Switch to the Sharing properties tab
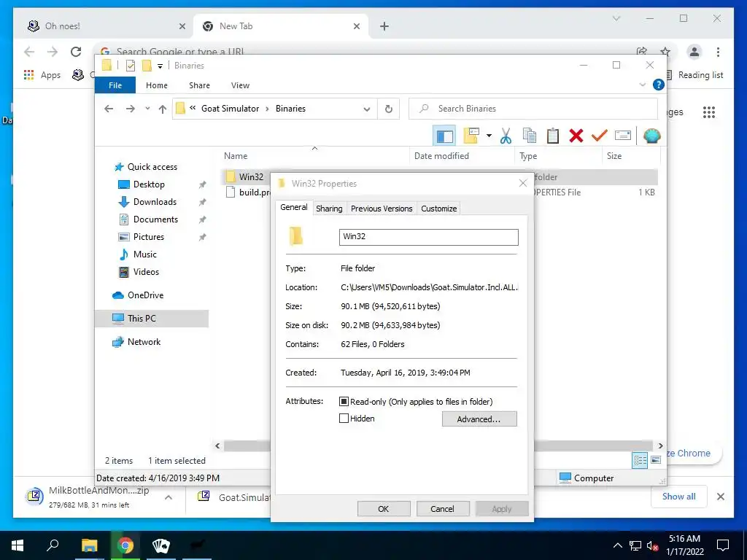Image resolution: width=747 pixels, height=560 pixels. (329, 209)
